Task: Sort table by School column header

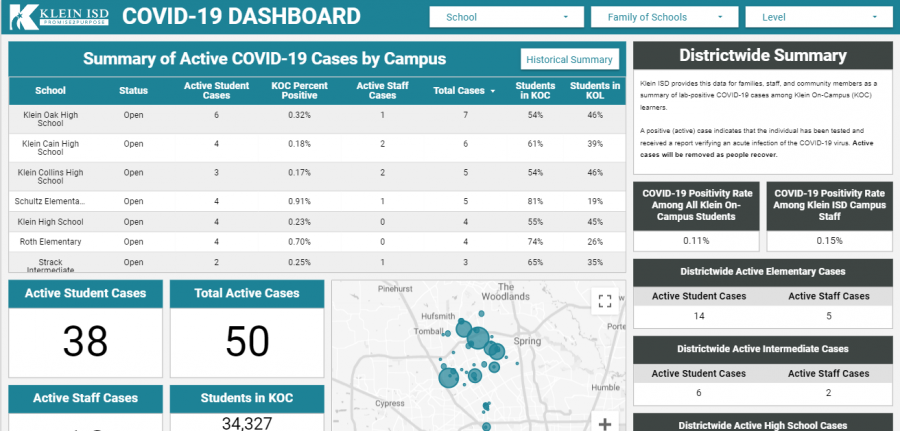Action: coord(51,90)
